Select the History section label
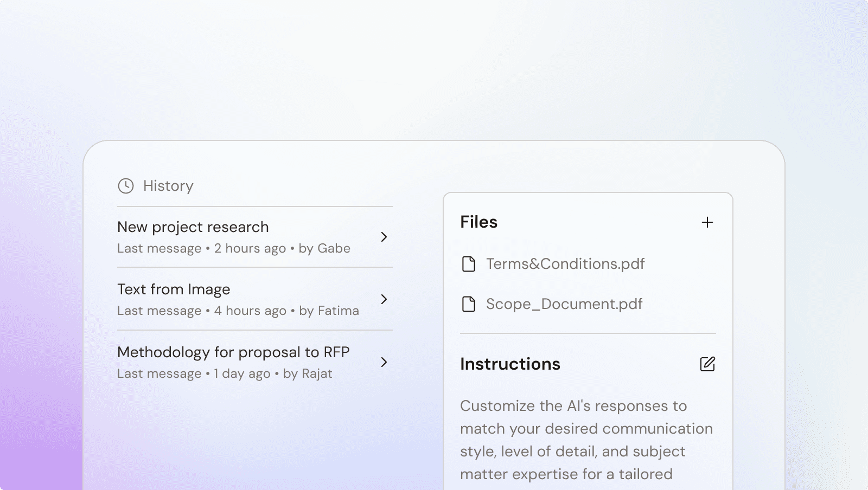The width and height of the screenshot is (868, 490). click(168, 186)
